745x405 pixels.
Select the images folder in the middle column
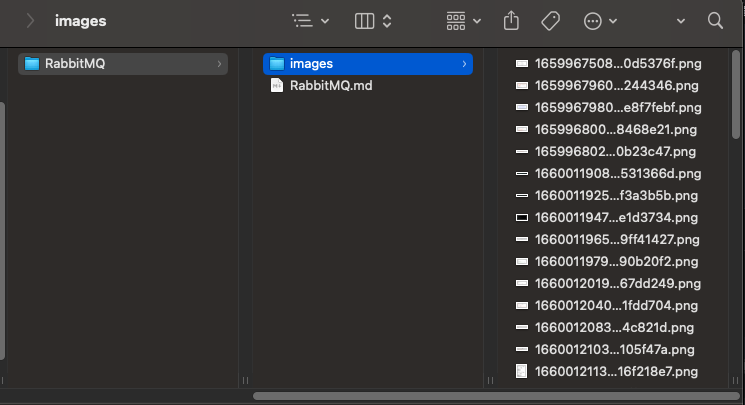pos(311,64)
